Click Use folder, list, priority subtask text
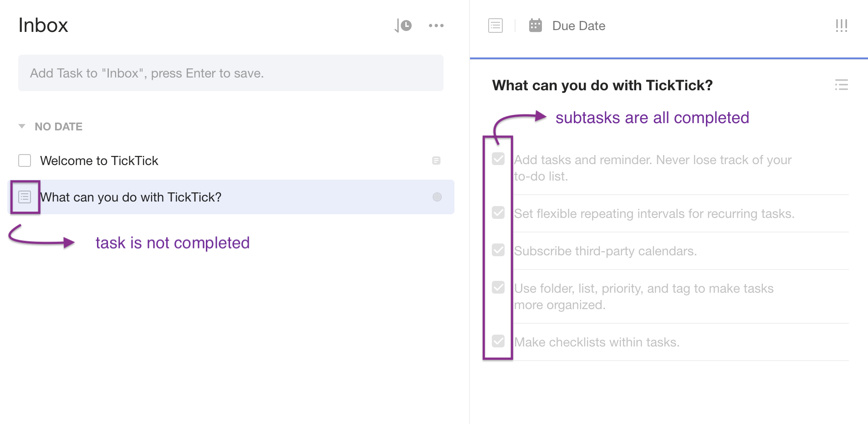This screenshot has width=868, height=424. tap(644, 297)
